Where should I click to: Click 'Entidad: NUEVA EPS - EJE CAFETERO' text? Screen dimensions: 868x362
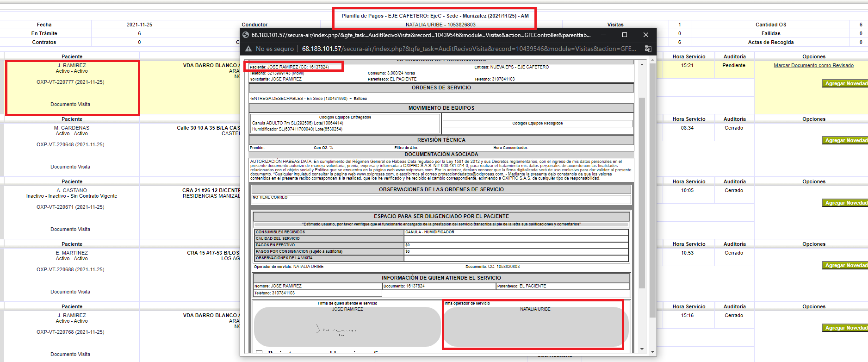pyautogui.click(x=512, y=67)
